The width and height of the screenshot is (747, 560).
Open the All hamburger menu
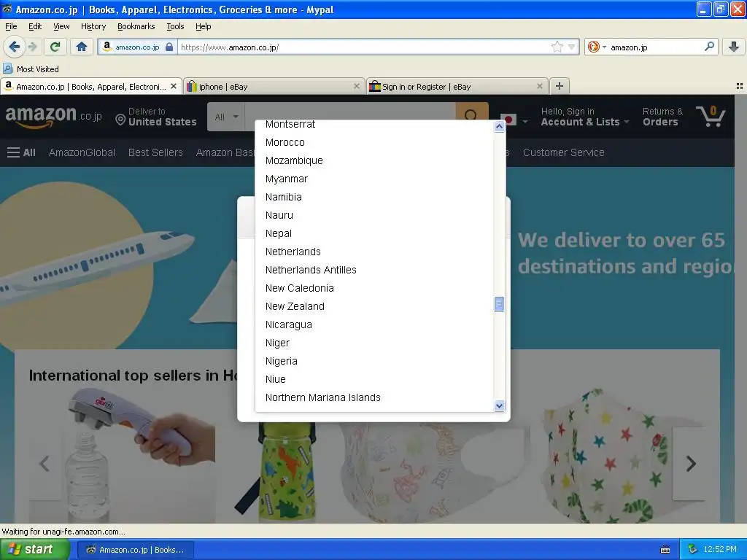coord(21,152)
